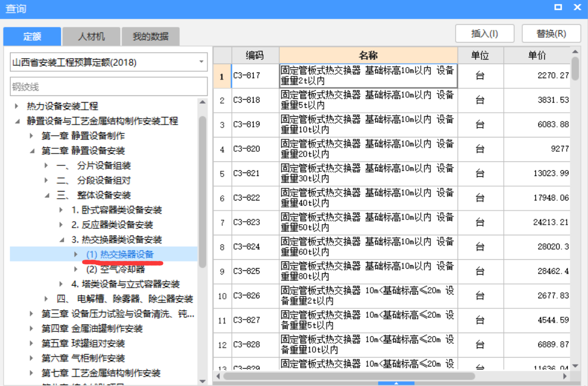
Task: Click the 钢绞线 search input field
Action: click(x=108, y=87)
